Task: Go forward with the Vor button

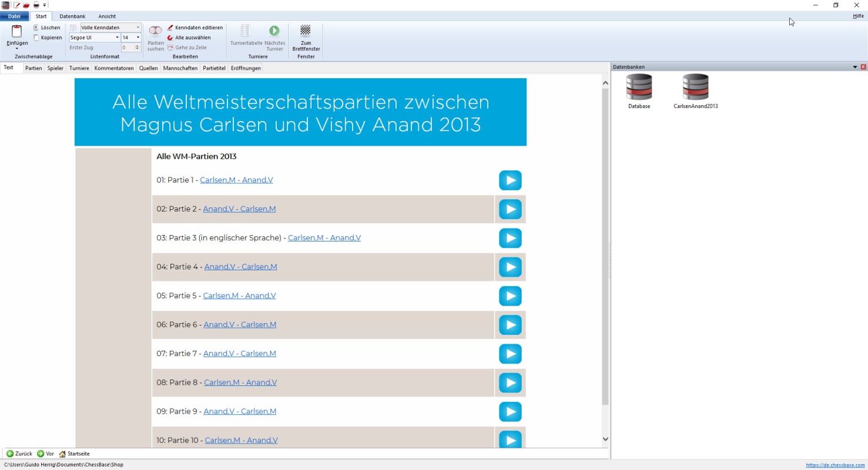Action: point(46,454)
